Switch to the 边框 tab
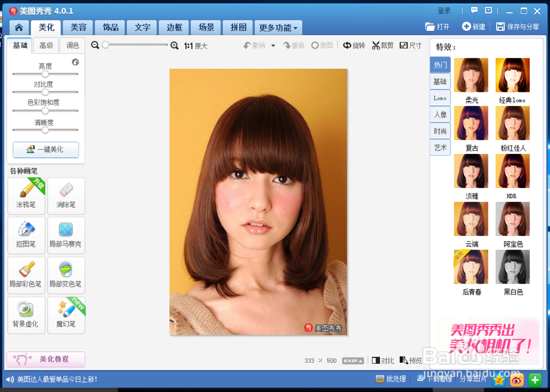The height and width of the screenshot is (392, 550). tap(174, 27)
